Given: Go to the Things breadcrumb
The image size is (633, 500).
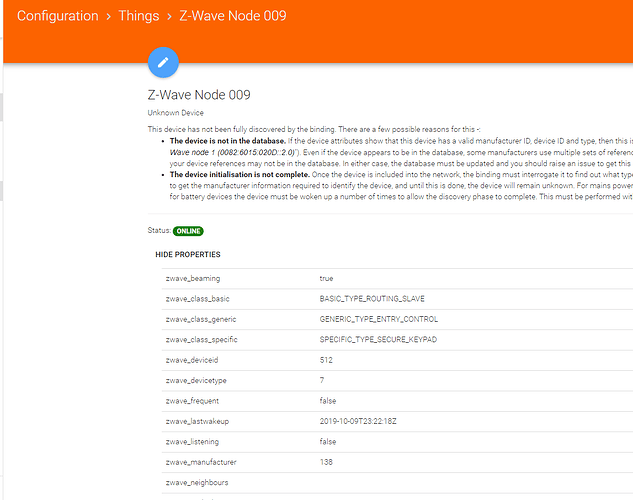Looking at the screenshot, I should tap(139, 16).
